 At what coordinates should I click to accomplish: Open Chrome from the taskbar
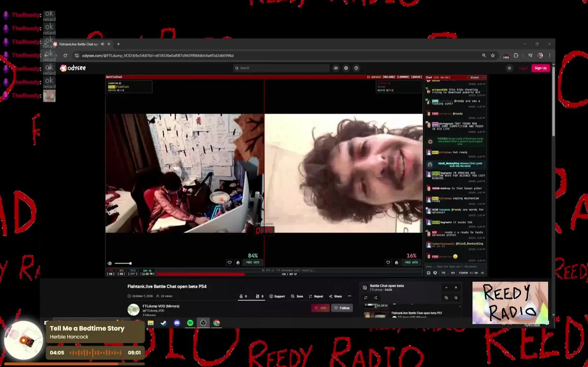pyautogui.click(x=217, y=323)
